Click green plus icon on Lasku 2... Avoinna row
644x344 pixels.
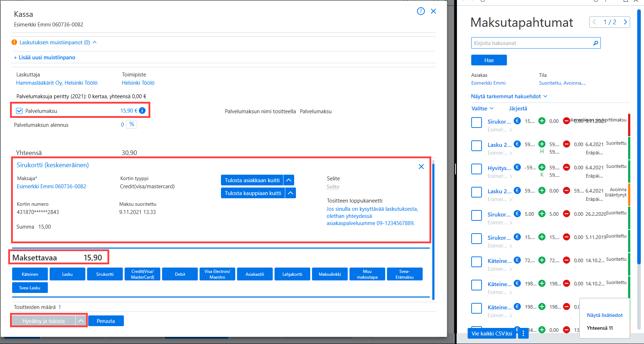click(542, 190)
